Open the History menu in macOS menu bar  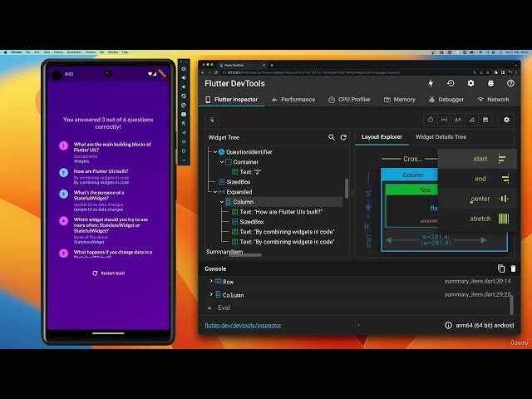tap(58, 52)
